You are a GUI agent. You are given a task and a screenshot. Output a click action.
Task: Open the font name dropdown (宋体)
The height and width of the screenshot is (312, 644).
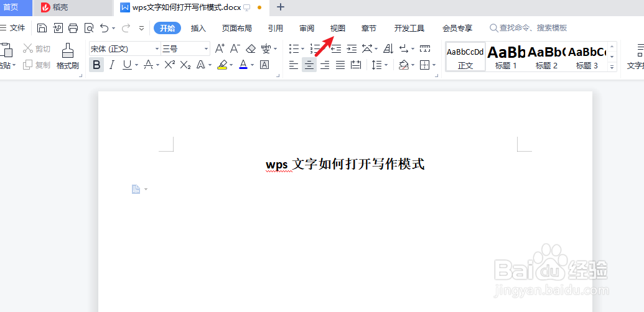157,48
